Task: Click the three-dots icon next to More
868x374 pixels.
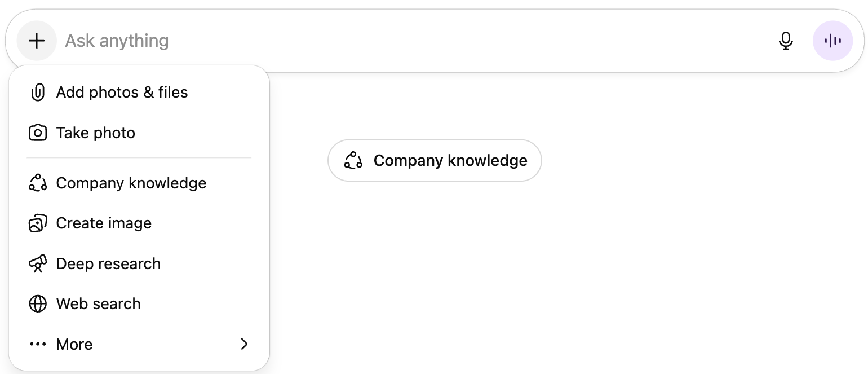Action: (38, 344)
